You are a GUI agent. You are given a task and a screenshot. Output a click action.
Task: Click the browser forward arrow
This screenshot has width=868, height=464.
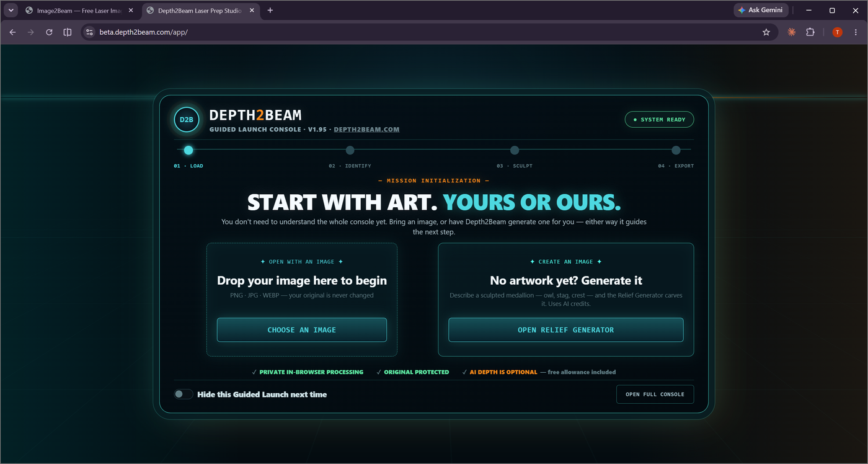[x=30, y=32]
